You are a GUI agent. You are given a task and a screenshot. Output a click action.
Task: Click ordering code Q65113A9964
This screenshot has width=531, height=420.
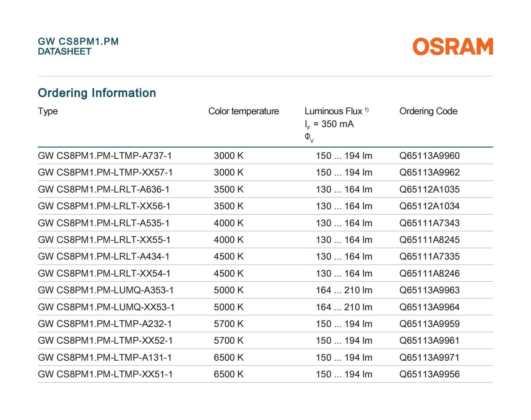(x=429, y=307)
